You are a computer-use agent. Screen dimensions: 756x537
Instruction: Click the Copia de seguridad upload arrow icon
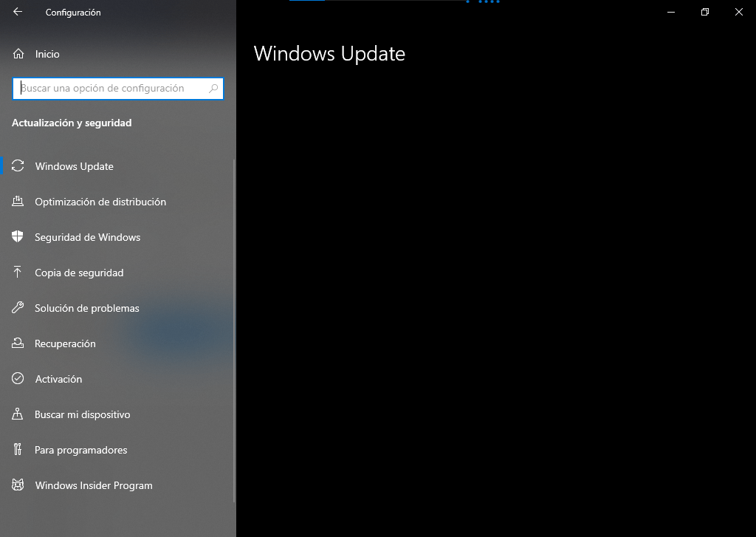coord(18,272)
